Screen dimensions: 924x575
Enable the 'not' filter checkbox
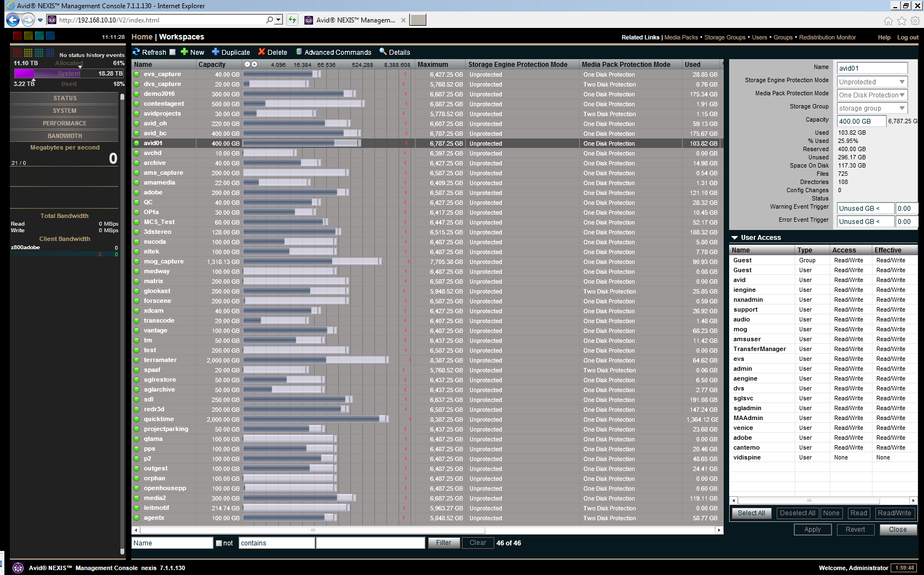click(x=219, y=543)
